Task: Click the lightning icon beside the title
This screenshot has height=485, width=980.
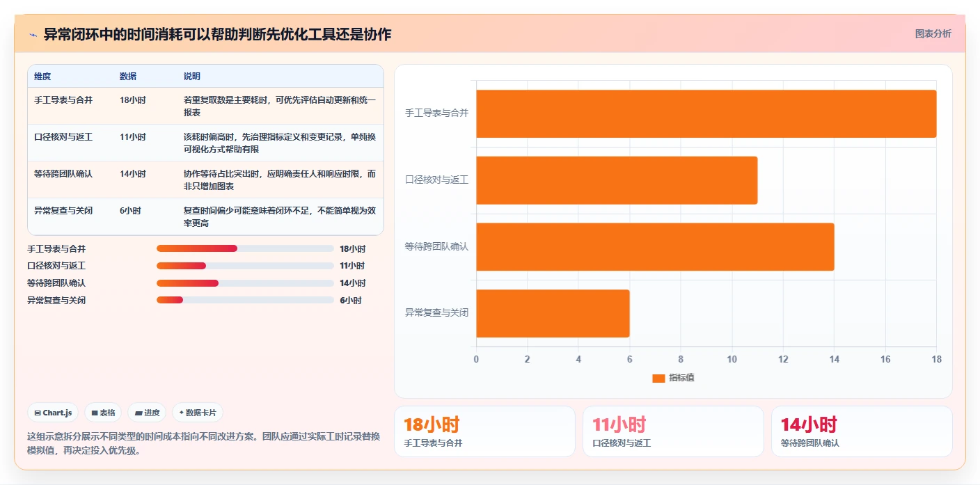Action: (x=33, y=34)
